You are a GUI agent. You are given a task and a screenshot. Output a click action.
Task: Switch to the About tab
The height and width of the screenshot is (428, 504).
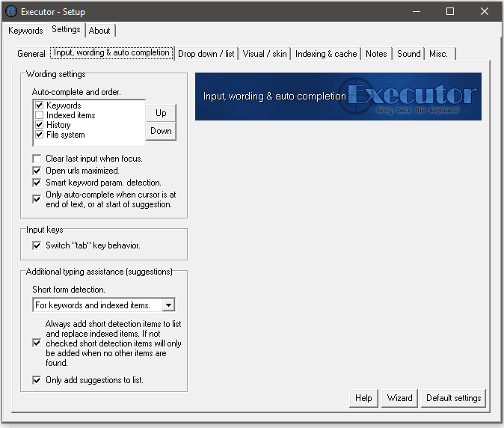[99, 31]
